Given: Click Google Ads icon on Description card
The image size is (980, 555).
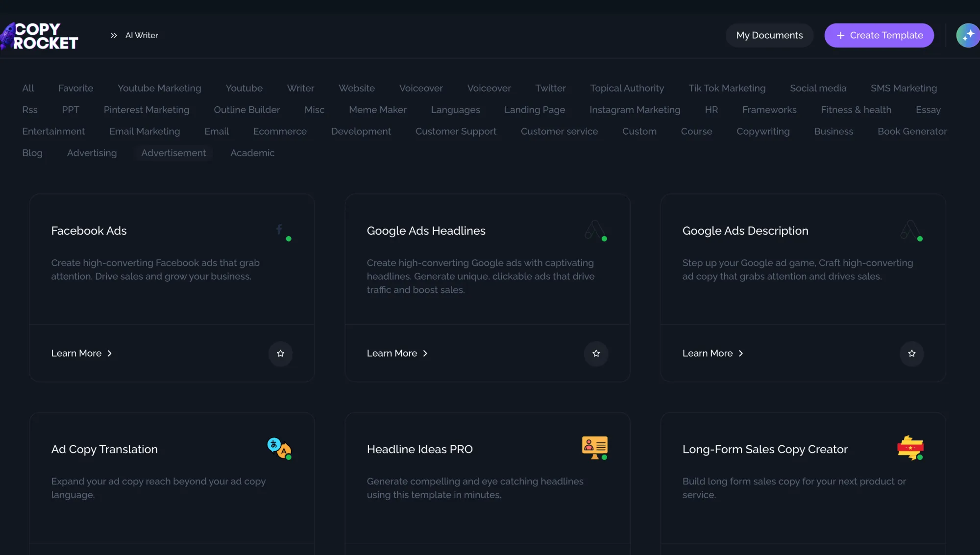Looking at the screenshot, I should coord(910,229).
